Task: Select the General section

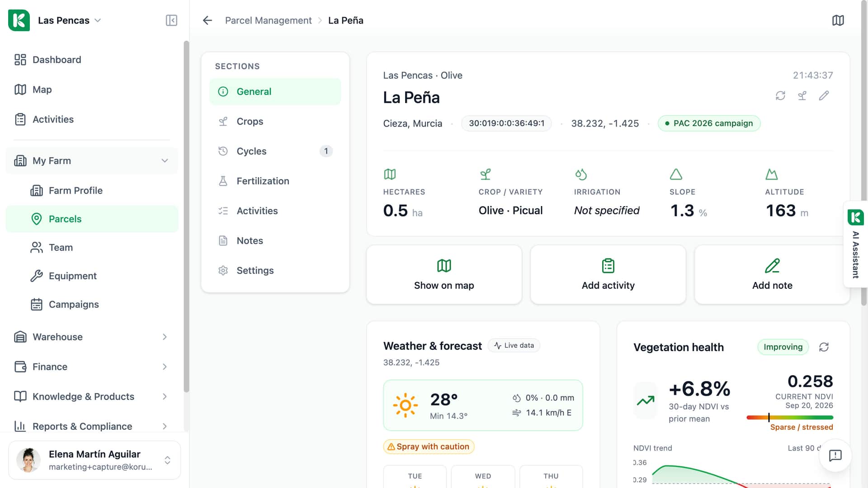Action: click(275, 92)
